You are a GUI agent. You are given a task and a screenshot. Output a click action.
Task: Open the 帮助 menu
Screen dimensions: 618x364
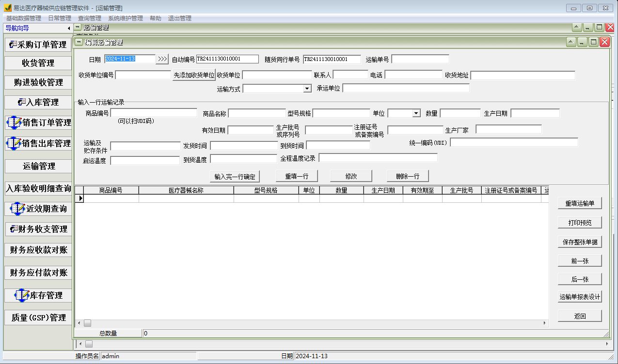point(156,18)
